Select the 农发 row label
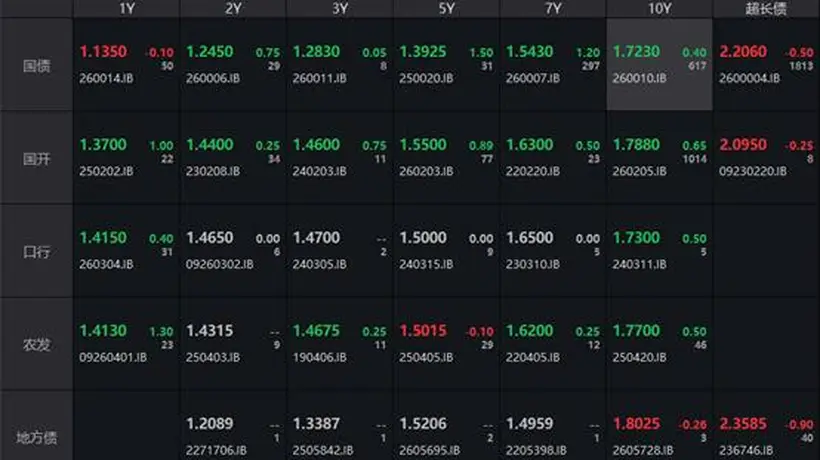820x460 pixels. [37, 344]
